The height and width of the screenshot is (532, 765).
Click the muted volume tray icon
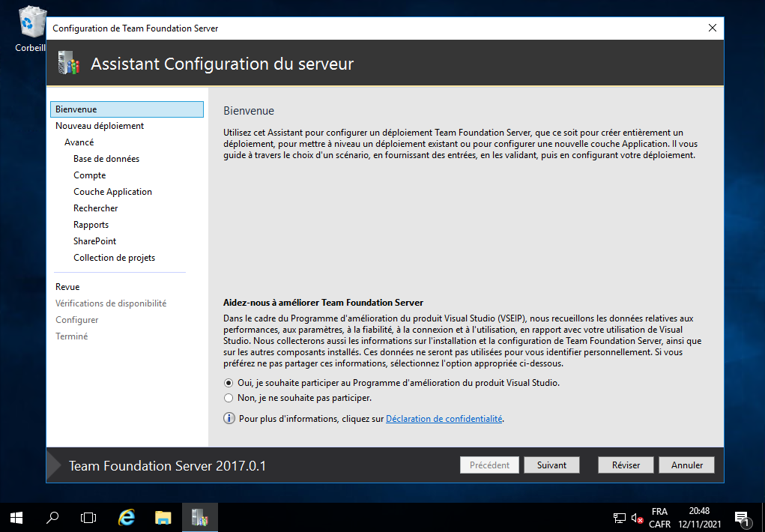(x=638, y=518)
